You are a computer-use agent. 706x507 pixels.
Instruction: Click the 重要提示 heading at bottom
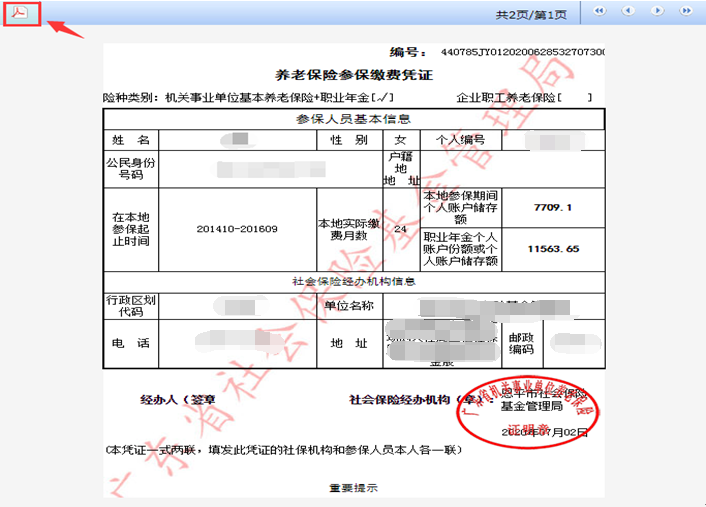pos(353,489)
